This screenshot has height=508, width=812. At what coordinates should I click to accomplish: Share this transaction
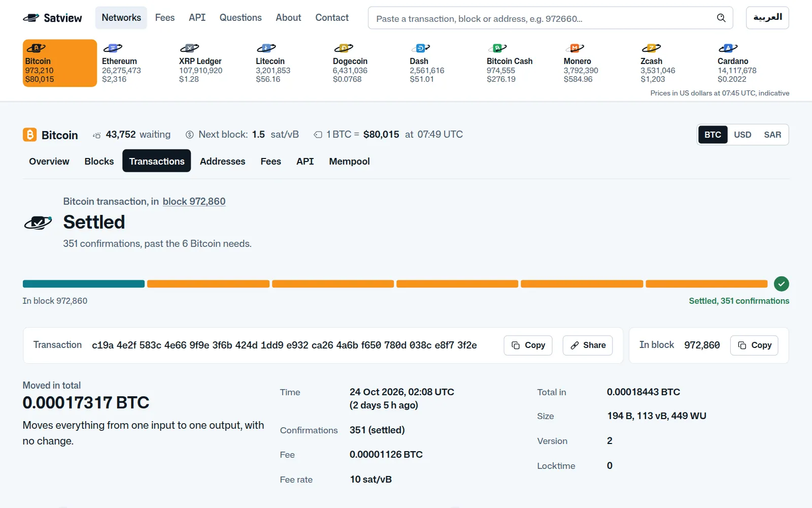pos(588,345)
